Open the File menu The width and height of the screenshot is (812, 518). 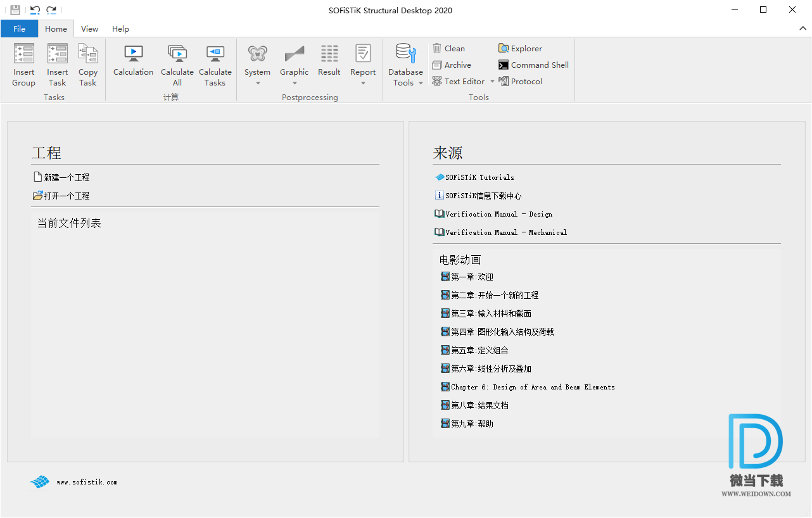pos(20,29)
